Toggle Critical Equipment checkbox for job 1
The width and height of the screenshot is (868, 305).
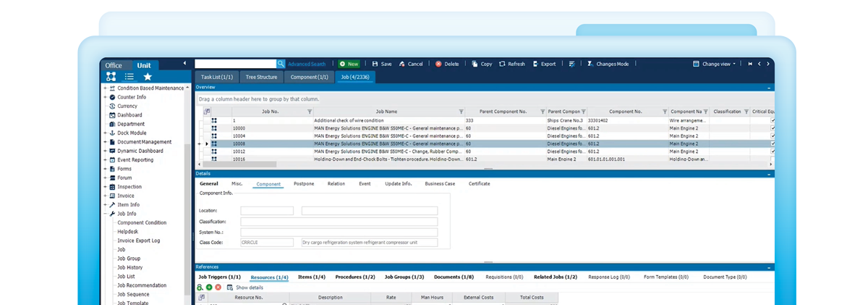tap(773, 120)
